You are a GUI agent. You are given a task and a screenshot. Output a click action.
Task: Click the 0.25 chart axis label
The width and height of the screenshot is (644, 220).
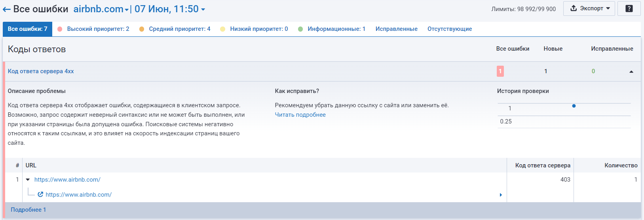tap(506, 121)
